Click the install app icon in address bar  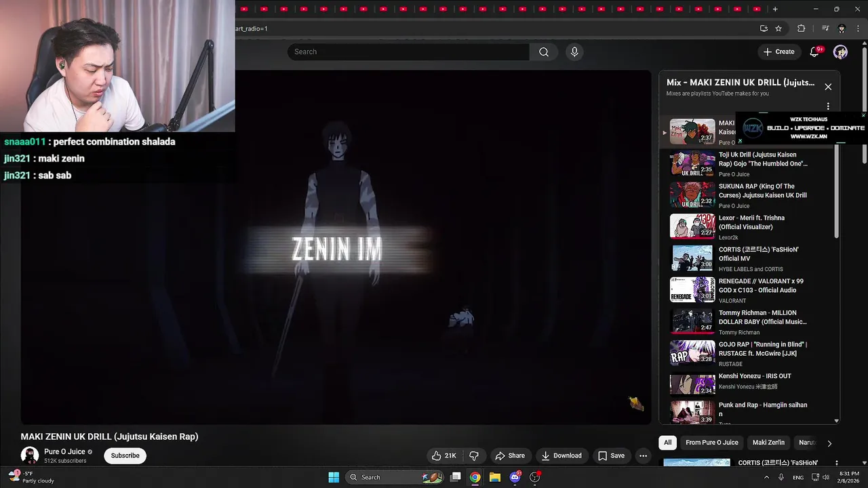764,28
